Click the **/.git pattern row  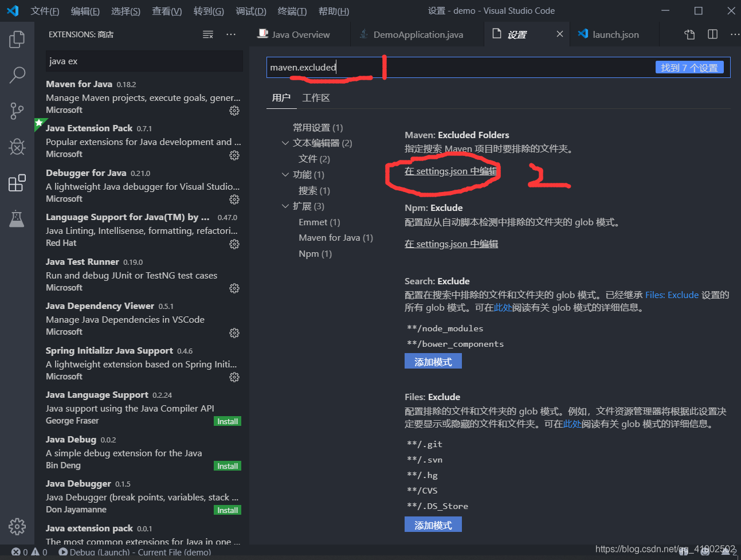click(425, 444)
